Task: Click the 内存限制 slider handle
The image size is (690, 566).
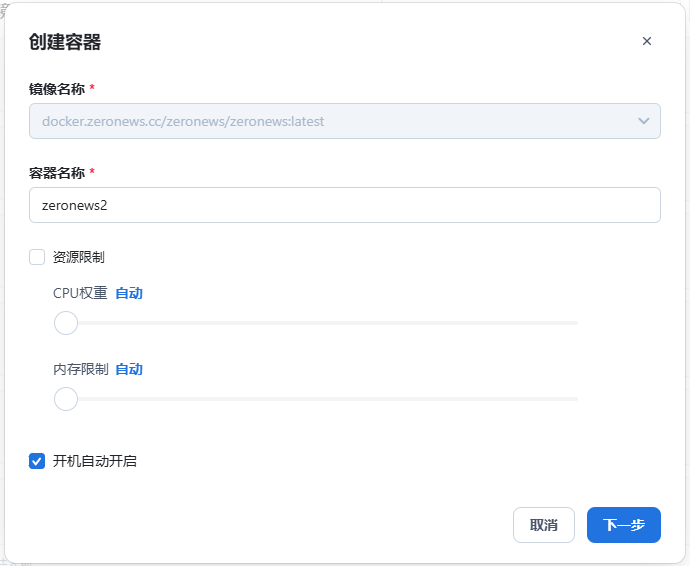Action: 66,399
